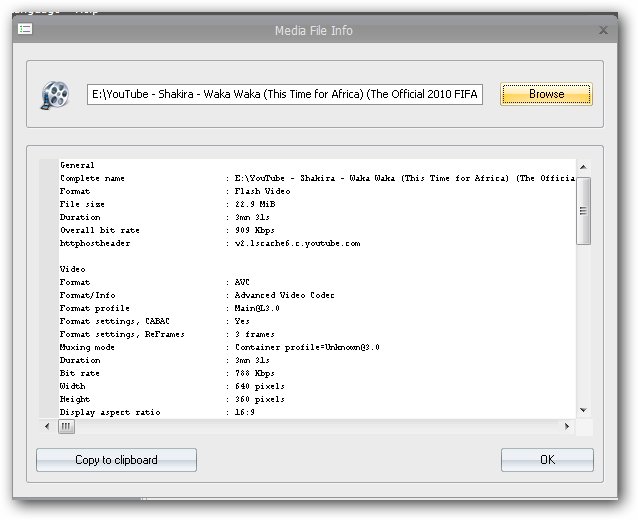Viewport: 638px width, 520px height.
Task: Click the vertical scrollbar thumb
Action: pos(583,211)
